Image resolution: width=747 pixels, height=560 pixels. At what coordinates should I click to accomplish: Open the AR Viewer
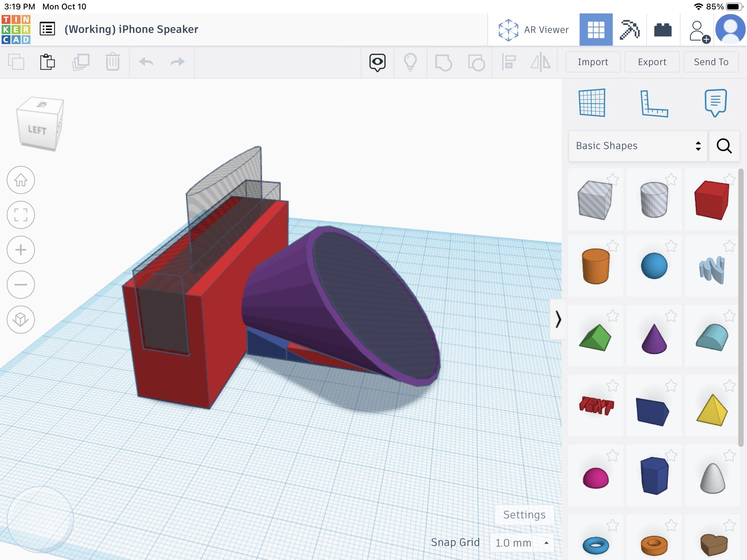click(534, 30)
